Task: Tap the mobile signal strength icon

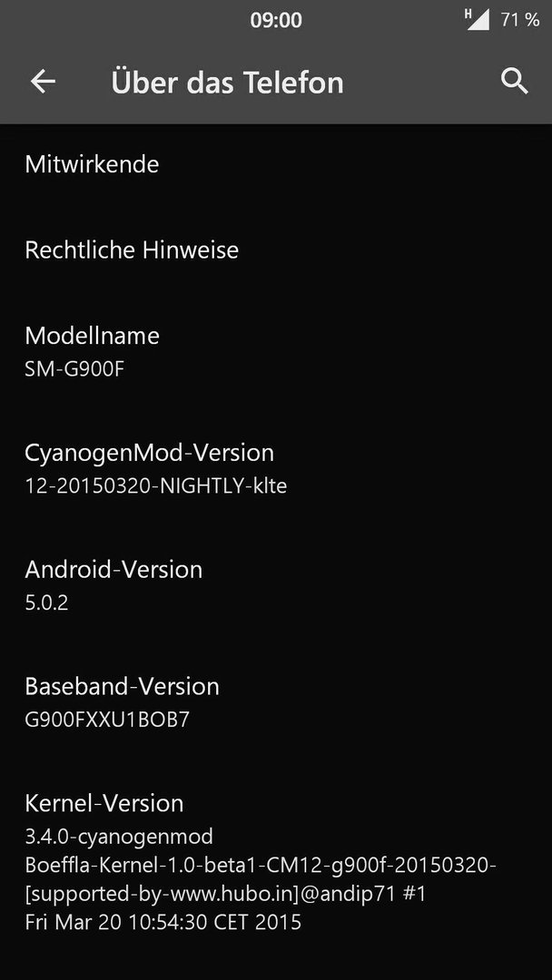Action: (478, 19)
